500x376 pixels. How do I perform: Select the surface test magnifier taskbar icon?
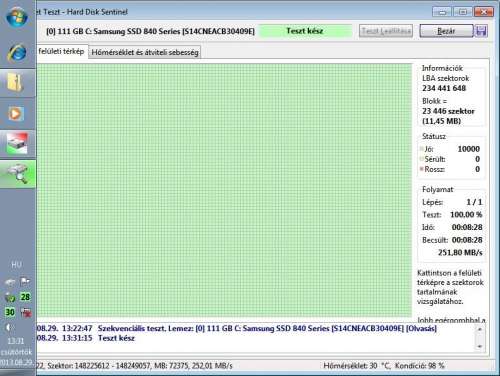tap(18, 174)
